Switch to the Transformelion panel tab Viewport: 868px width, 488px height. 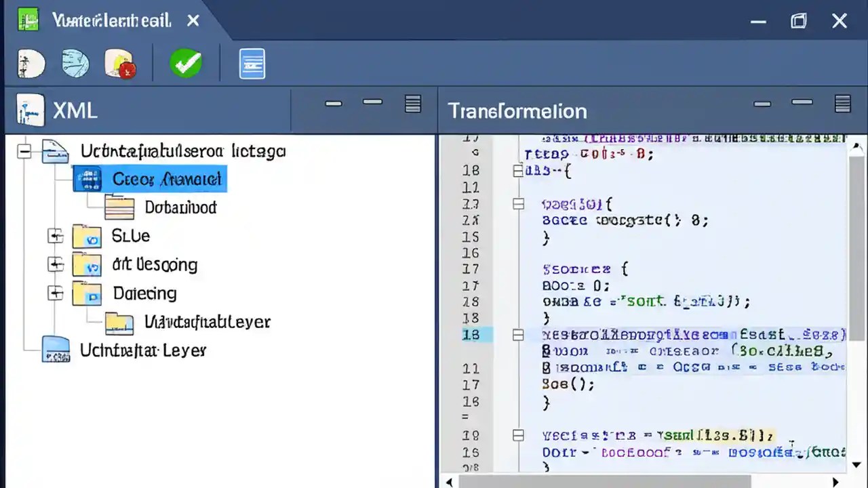point(517,110)
